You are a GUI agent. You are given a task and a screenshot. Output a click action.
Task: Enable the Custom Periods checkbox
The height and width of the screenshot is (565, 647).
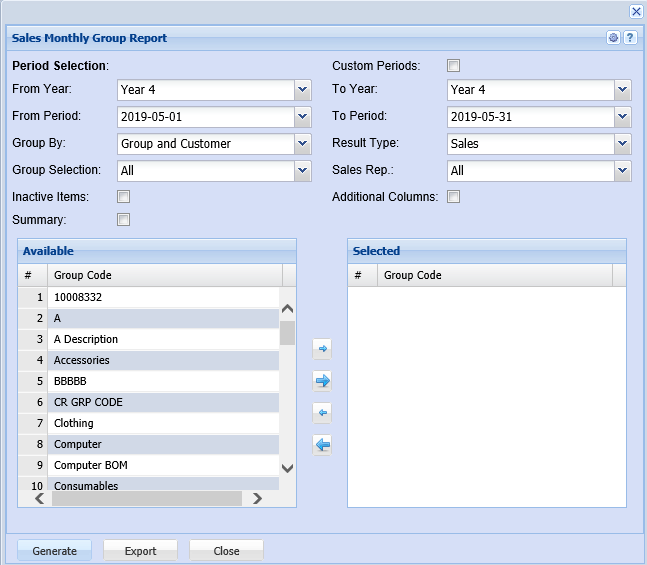pyautogui.click(x=454, y=66)
